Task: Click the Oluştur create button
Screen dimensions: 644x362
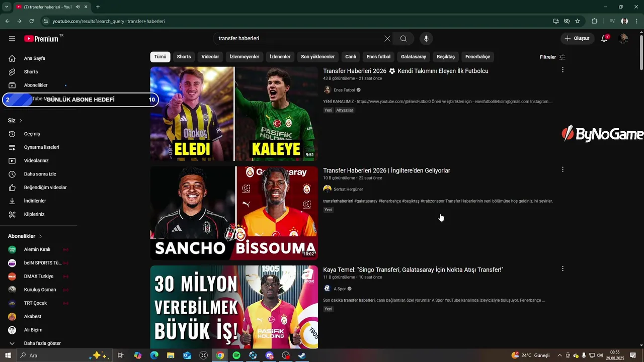Action: pos(577,39)
